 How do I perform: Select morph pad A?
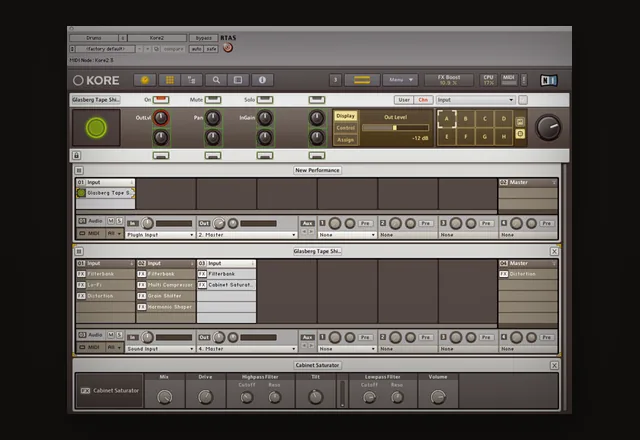pos(447,119)
